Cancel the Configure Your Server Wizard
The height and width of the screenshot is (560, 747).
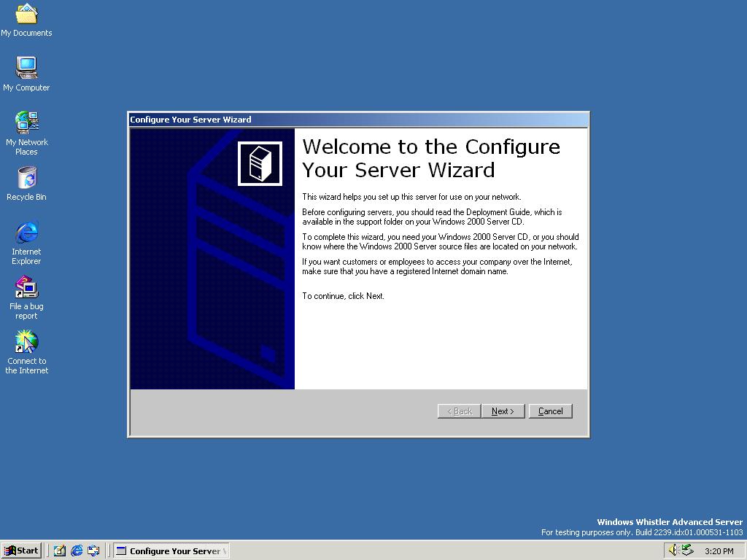tap(550, 411)
